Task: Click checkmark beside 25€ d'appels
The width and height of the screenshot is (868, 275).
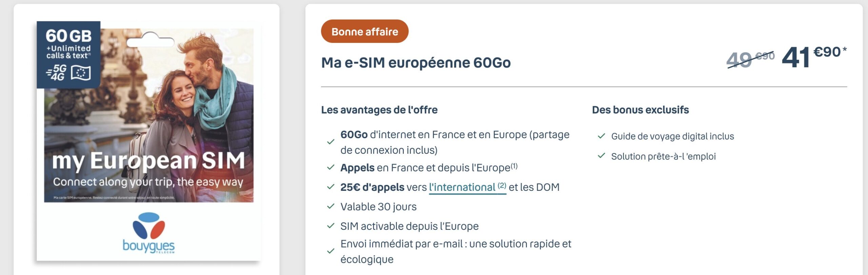Action: tap(331, 187)
